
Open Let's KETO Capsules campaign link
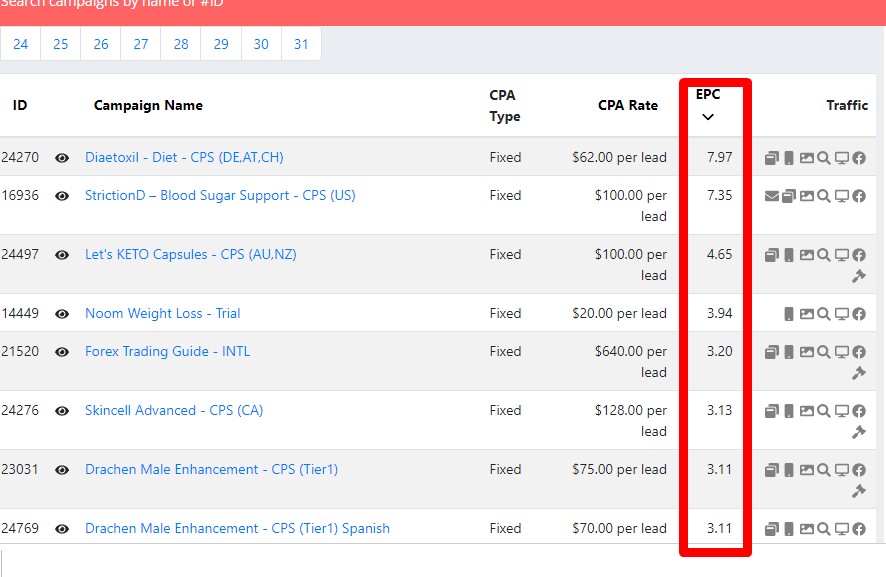pos(190,254)
